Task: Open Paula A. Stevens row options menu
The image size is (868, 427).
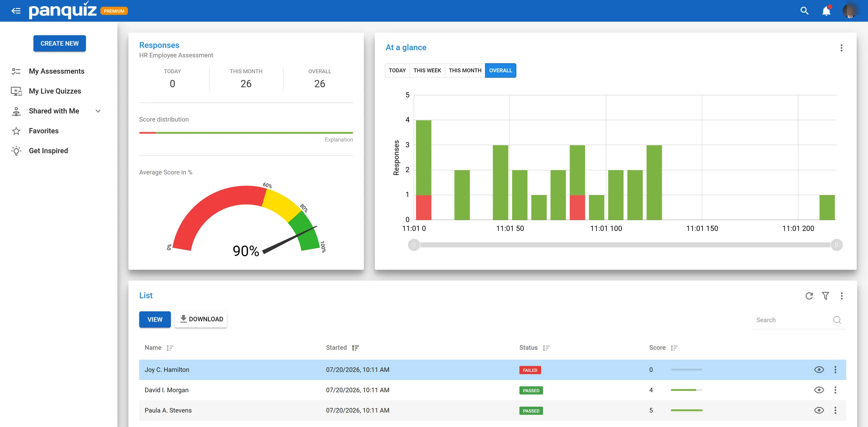Action: 835,410
